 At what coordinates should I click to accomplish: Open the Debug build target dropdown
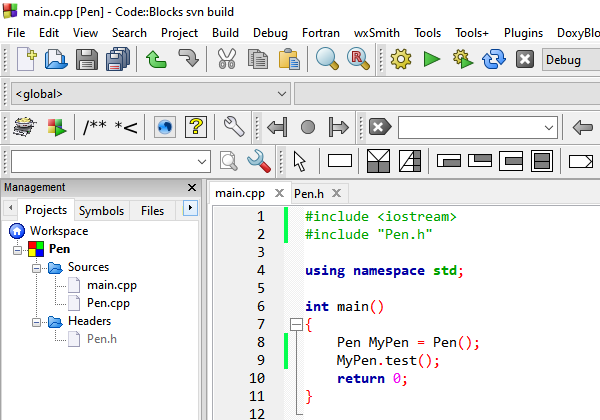(571, 60)
